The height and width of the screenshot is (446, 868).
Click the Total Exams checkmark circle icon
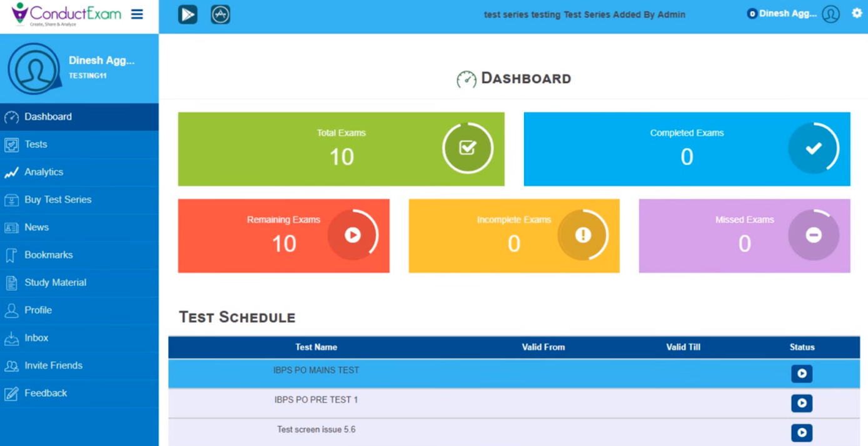pyautogui.click(x=467, y=148)
